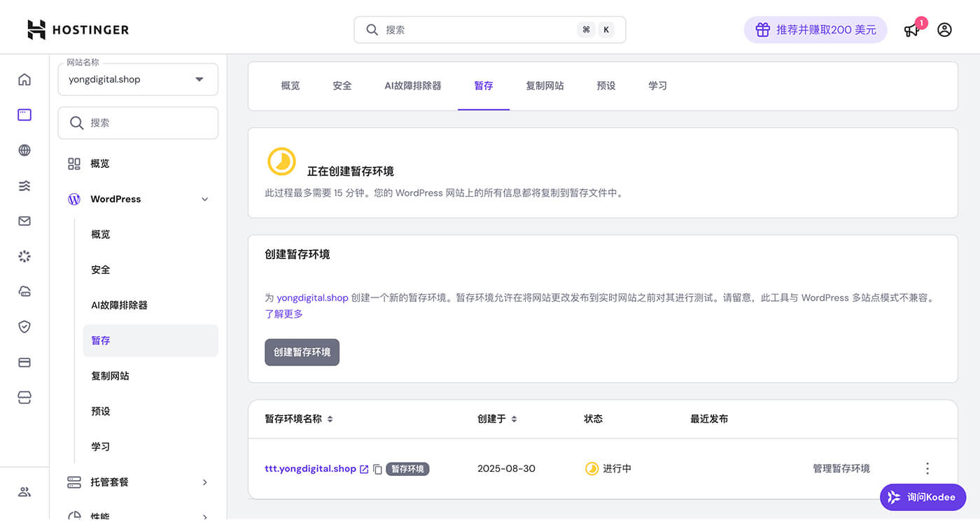The image size is (980, 525).
Task: Expand 托管套餐 sidebar section
Action: pos(205,482)
